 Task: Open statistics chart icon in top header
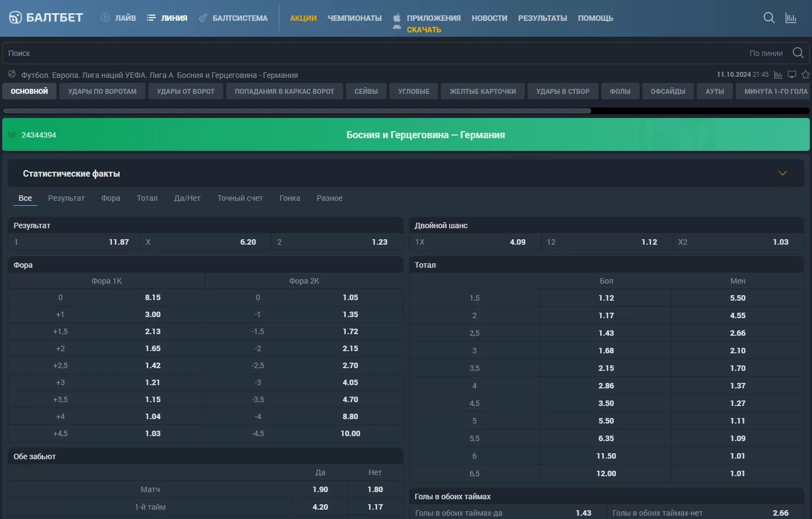791,18
